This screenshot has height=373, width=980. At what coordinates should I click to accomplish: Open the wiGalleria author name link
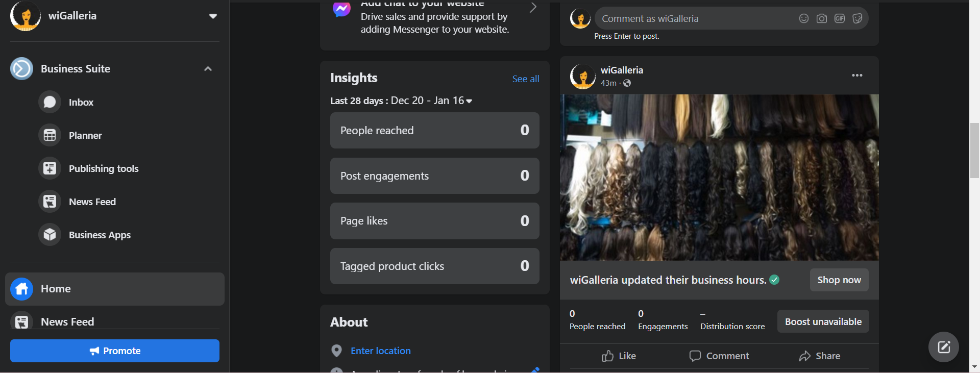point(622,70)
